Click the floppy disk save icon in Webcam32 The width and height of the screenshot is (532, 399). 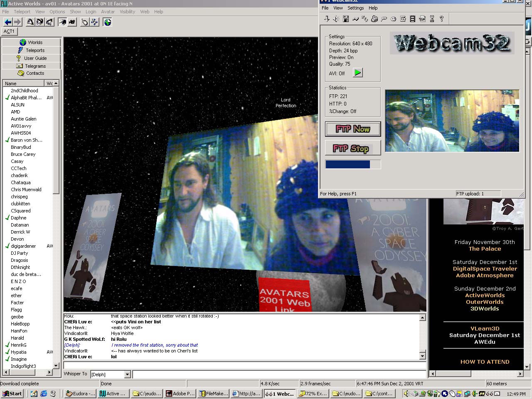pos(346,19)
